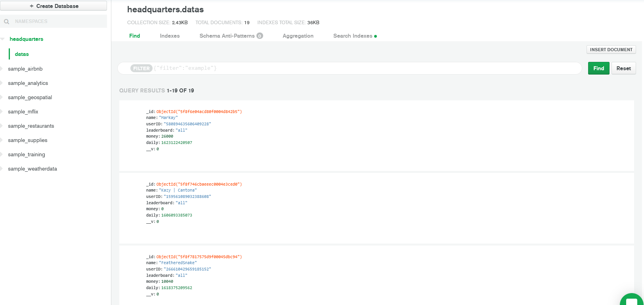644x305 pixels.
Task: Open sample_airbnb database entry
Action: (x=25, y=69)
